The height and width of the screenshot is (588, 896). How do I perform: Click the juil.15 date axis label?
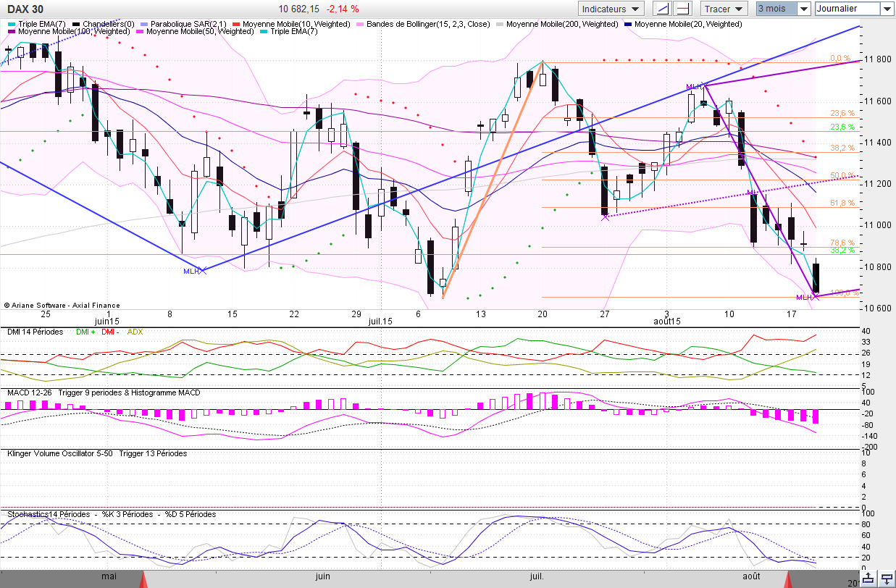click(380, 321)
